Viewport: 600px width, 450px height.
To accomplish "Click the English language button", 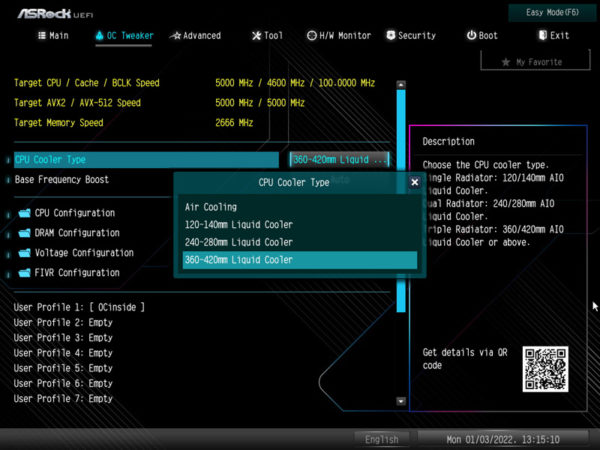I will (381, 439).
